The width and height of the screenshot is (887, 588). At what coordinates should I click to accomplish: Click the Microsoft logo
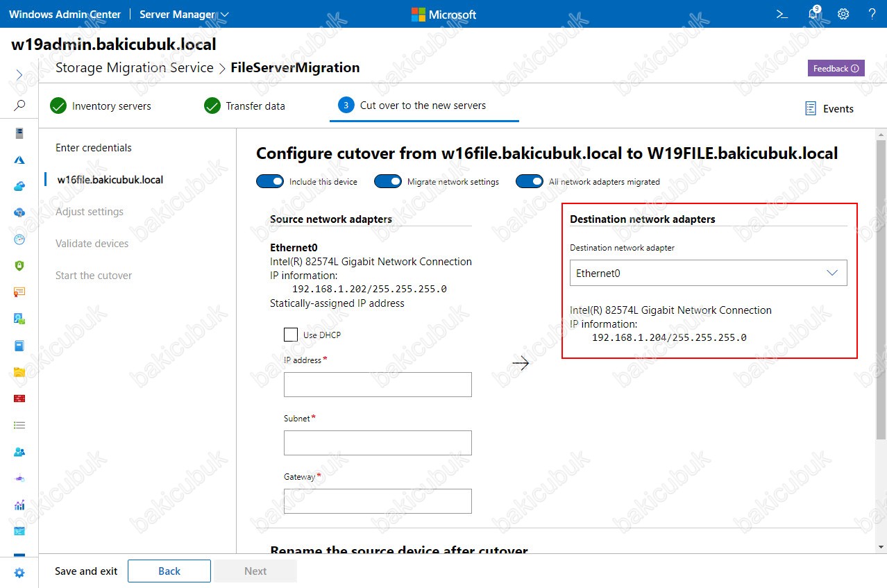(x=443, y=14)
